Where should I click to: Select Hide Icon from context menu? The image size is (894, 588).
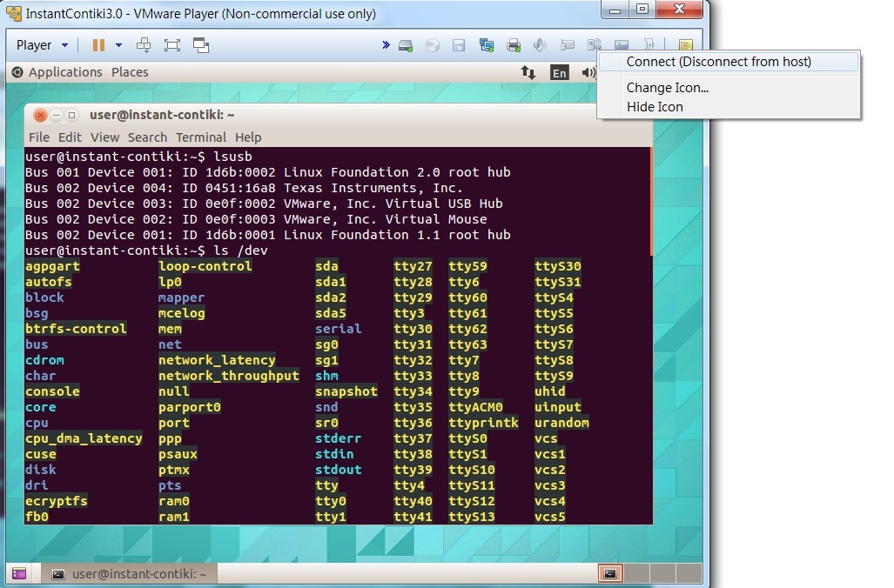click(x=655, y=106)
